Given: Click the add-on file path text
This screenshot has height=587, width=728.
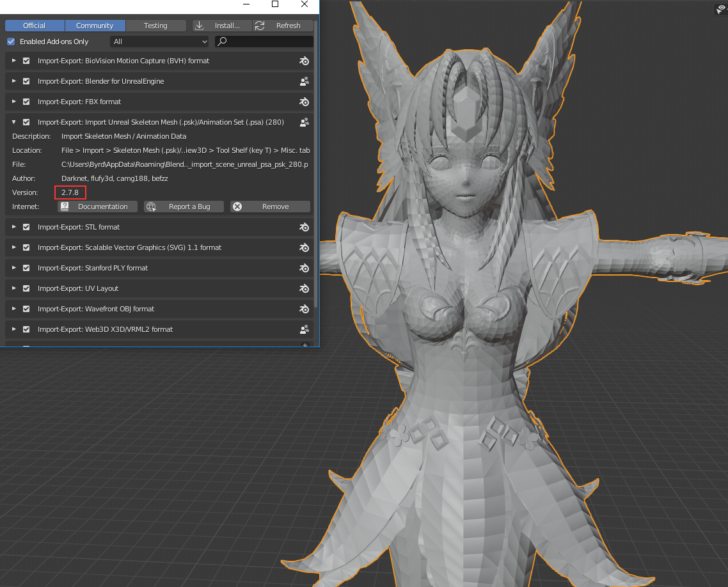Looking at the screenshot, I should [185, 164].
